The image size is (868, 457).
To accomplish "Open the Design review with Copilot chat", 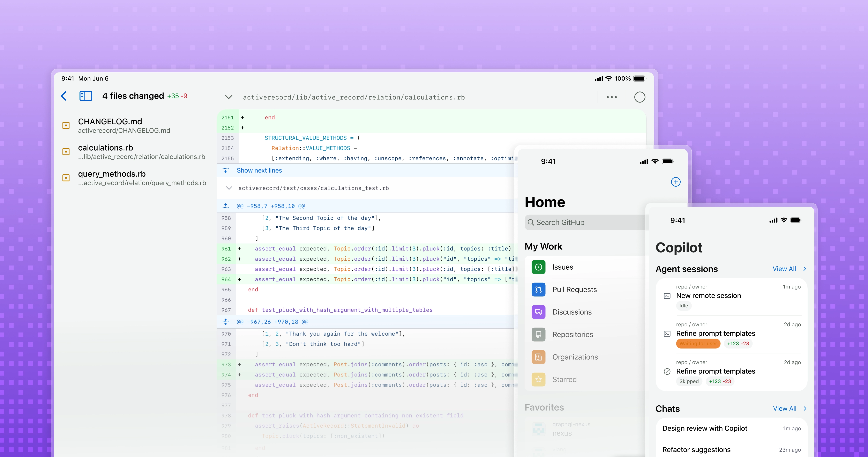I will (705, 428).
